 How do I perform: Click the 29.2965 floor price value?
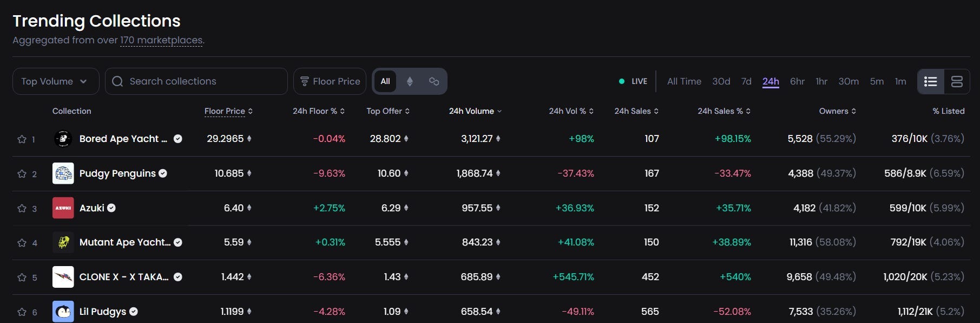click(225, 139)
